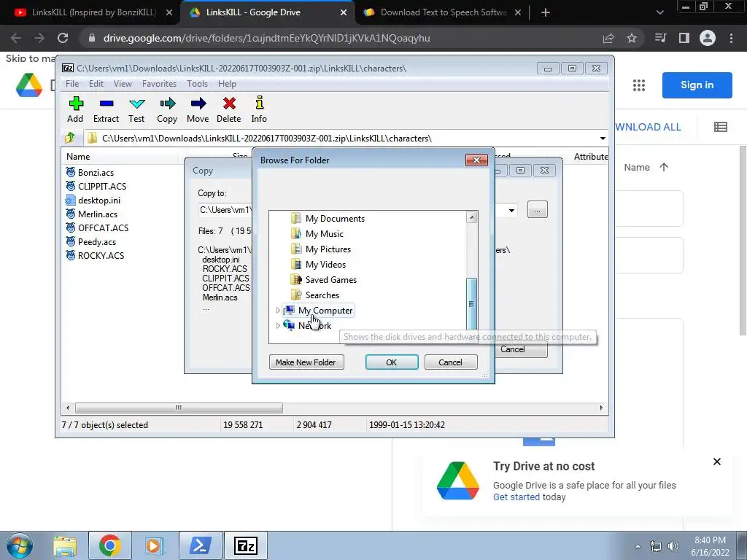This screenshot has height=560, width=747.
Task: Select the OFFCAT.ACS file
Action: 103,228
